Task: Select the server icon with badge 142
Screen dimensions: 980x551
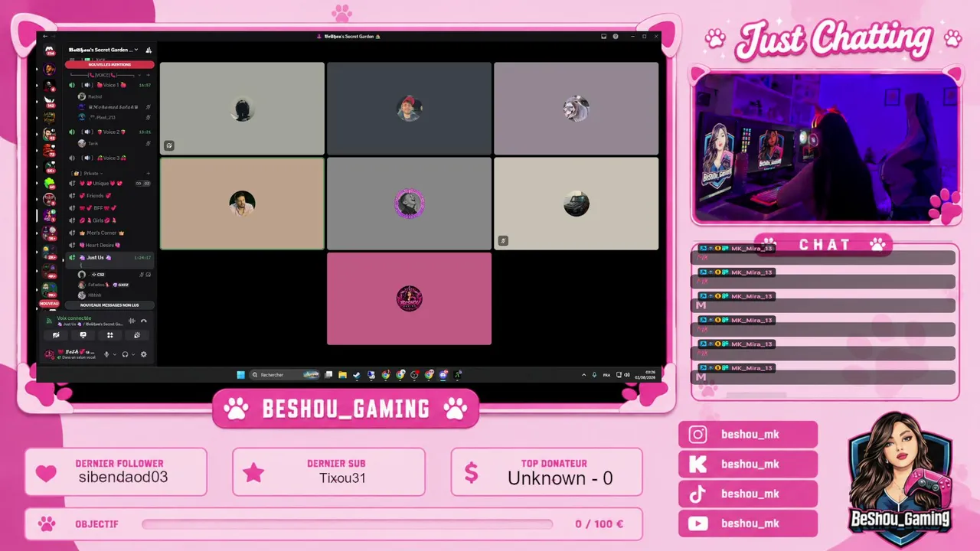Action: point(50,100)
